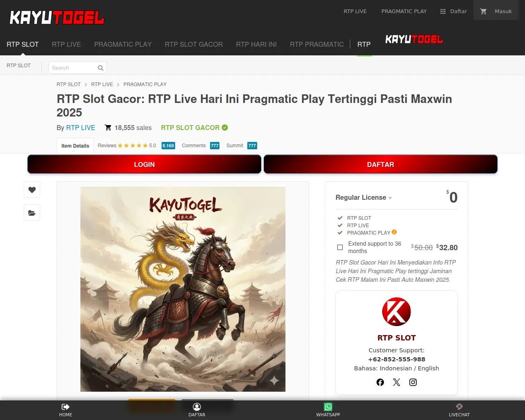Click the heart favorite icon

point(32,189)
